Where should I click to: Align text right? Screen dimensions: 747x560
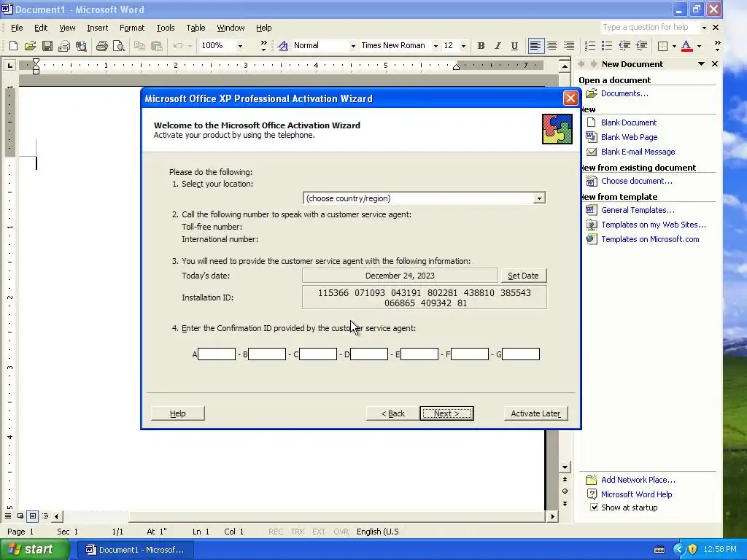pyautogui.click(x=569, y=46)
